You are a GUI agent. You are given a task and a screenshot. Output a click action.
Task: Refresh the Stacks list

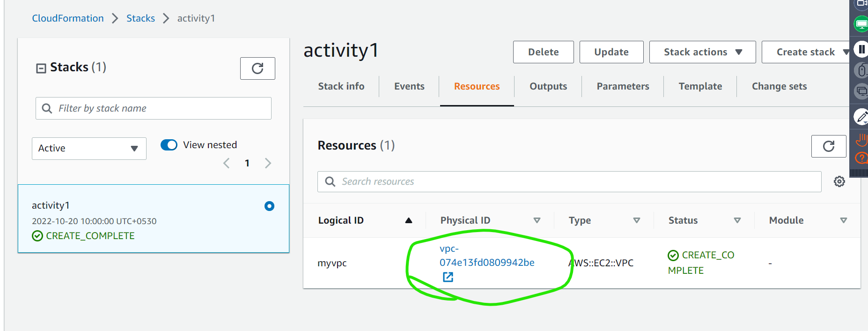(257, 68)
